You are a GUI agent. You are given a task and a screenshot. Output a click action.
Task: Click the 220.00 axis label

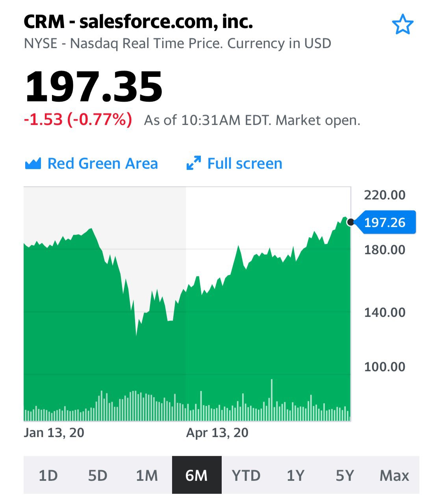[385, 195]
